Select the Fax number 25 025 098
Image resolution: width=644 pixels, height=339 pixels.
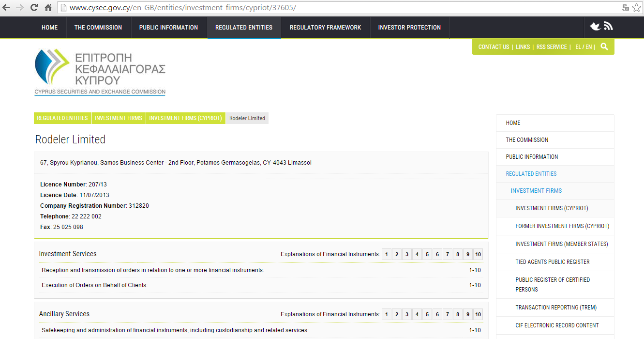tap(68, 227)
